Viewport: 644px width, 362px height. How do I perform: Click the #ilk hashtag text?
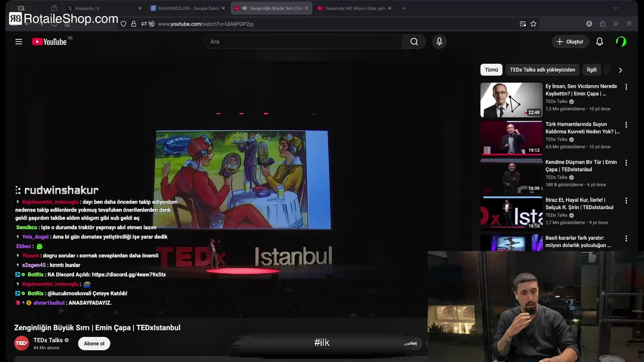tap(321, 342)
